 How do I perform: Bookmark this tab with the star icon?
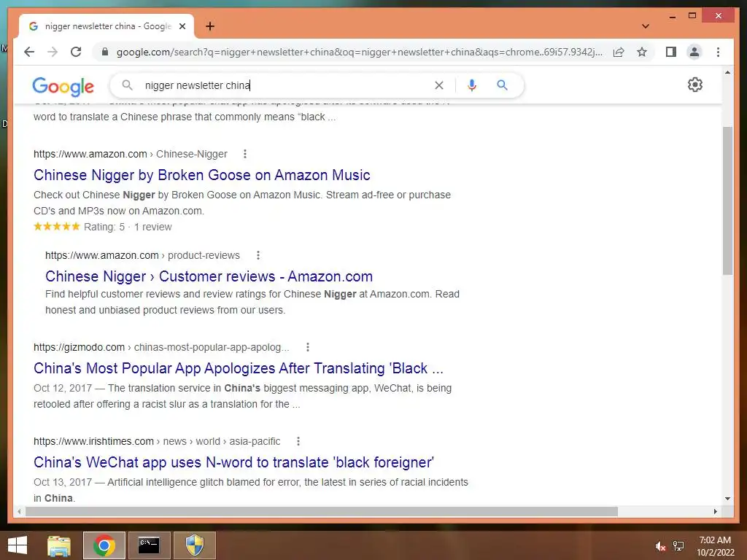click(x=642, y=52)
